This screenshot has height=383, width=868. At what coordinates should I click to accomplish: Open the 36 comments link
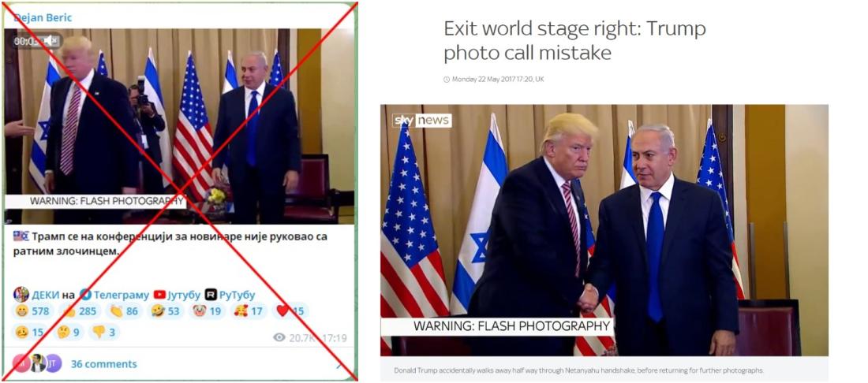[103, 363]
